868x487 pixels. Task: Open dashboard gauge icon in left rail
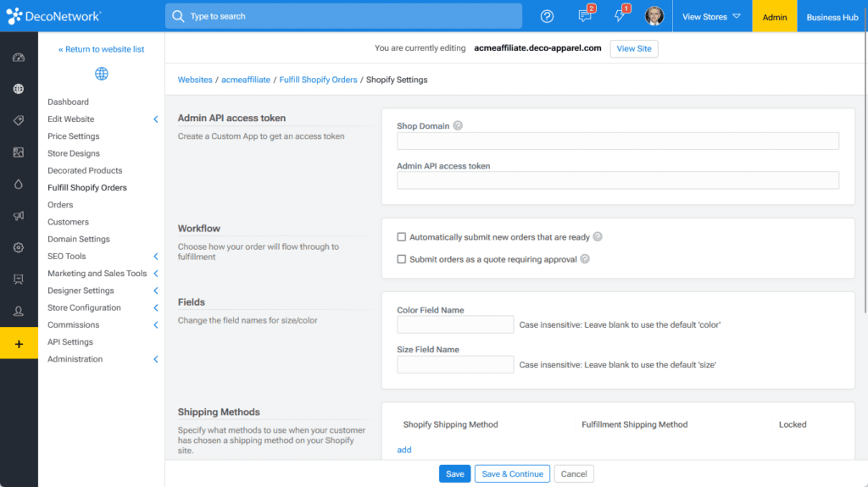click(19, 57)
